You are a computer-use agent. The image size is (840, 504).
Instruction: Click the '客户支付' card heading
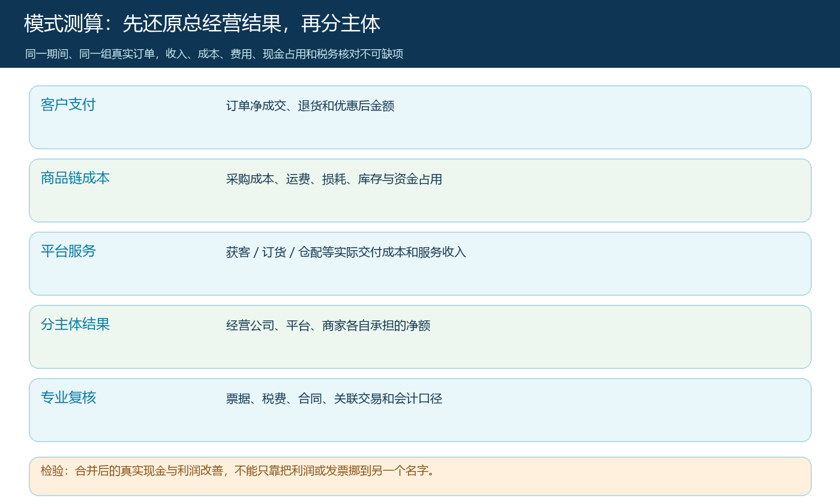click(68, 104)
